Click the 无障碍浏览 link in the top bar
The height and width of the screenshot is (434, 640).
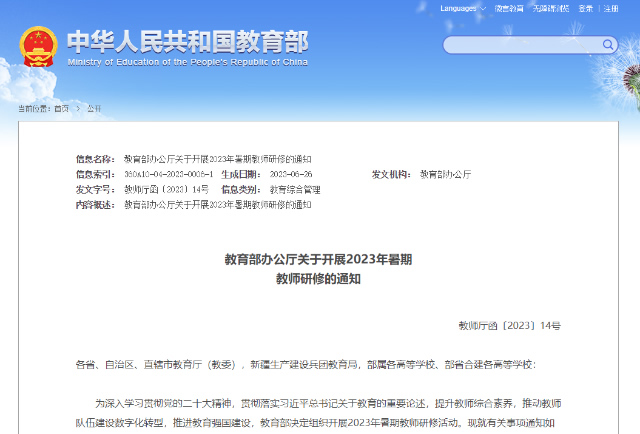[551, 8]
